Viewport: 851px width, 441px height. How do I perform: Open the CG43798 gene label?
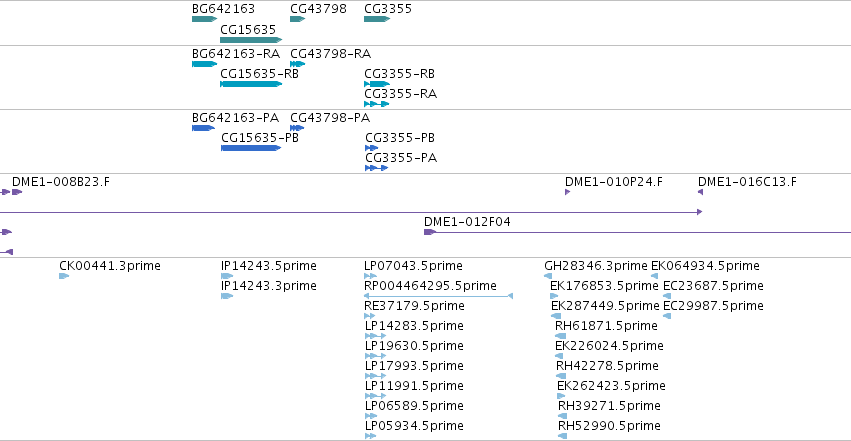[318, 9]
